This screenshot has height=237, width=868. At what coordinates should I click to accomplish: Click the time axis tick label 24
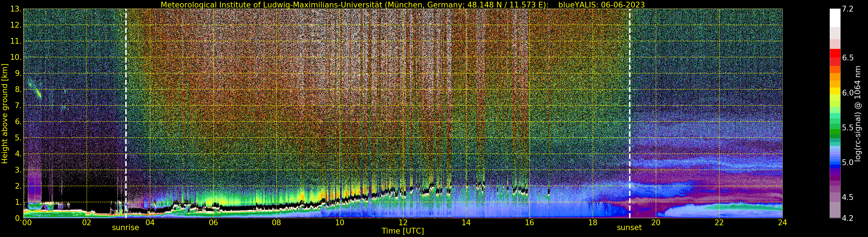point(782,223)
